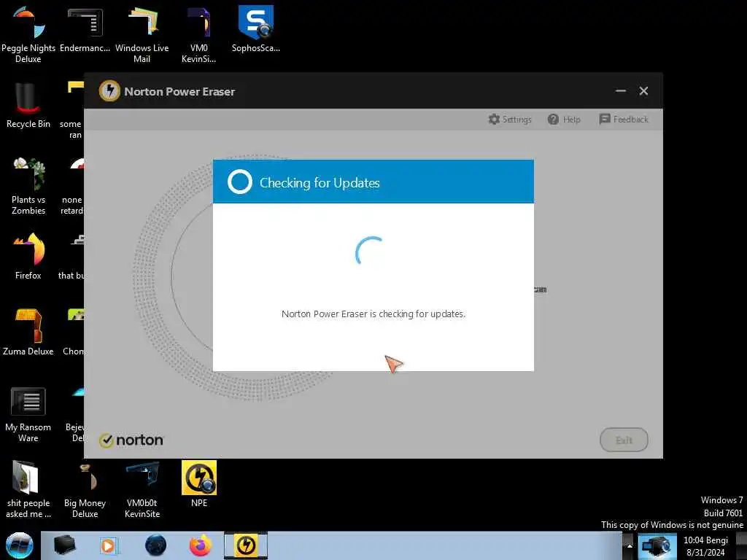
Task: Close the Norton Power Eraser window
Action: (643, 91)
